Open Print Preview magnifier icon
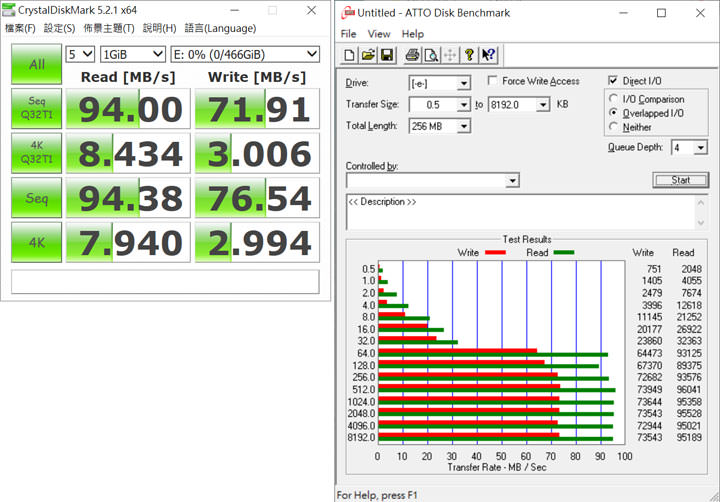This screenshot has width=720, height=502. click(x=430, y=54)
